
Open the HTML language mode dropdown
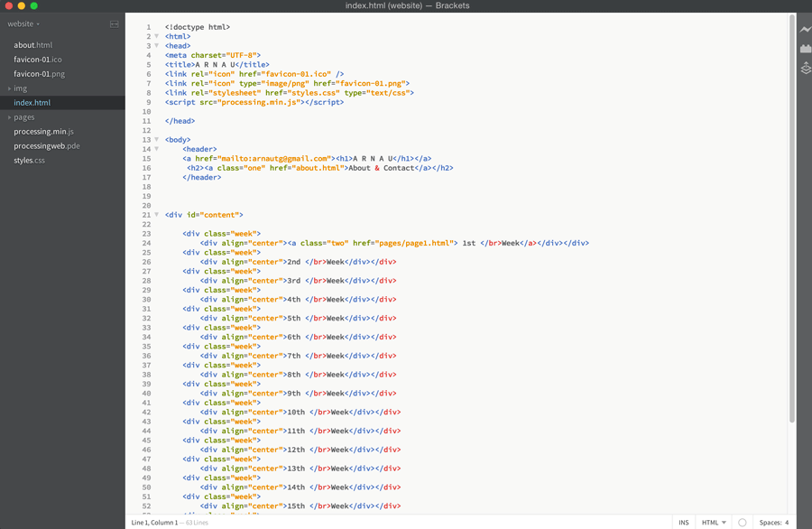pyautogui.click(x=714, y=523)
